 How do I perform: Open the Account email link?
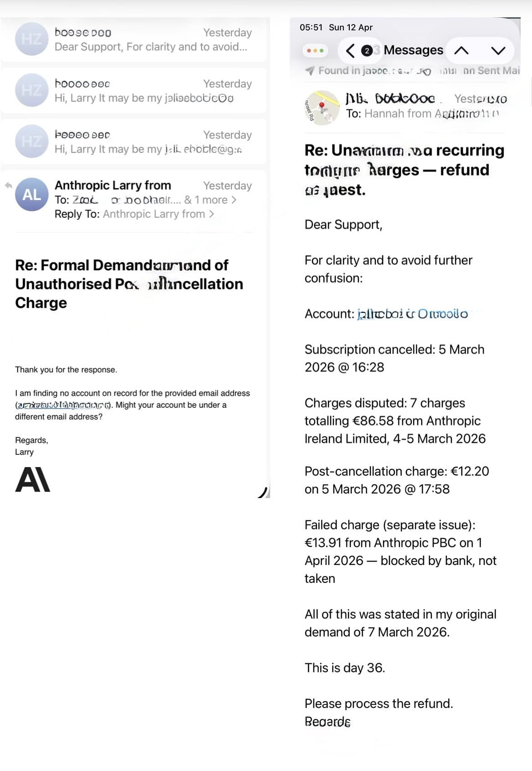[x=412, y=314]
